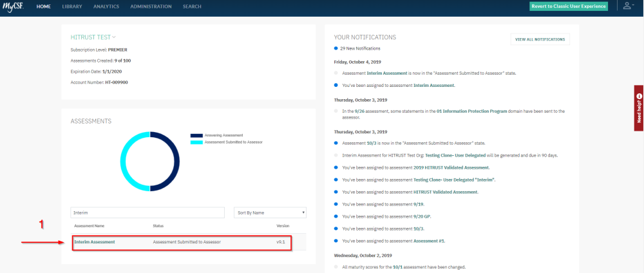This screenshot has width=644, height=273.
Task: Open Interim Assessment link in assessments table
Action: tap(95, 242)
